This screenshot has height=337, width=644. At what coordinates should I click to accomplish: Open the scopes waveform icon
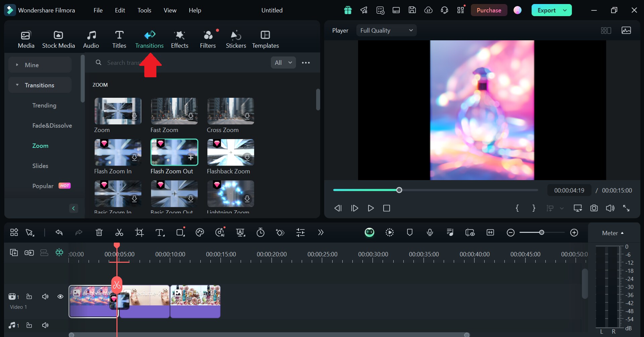626,31
